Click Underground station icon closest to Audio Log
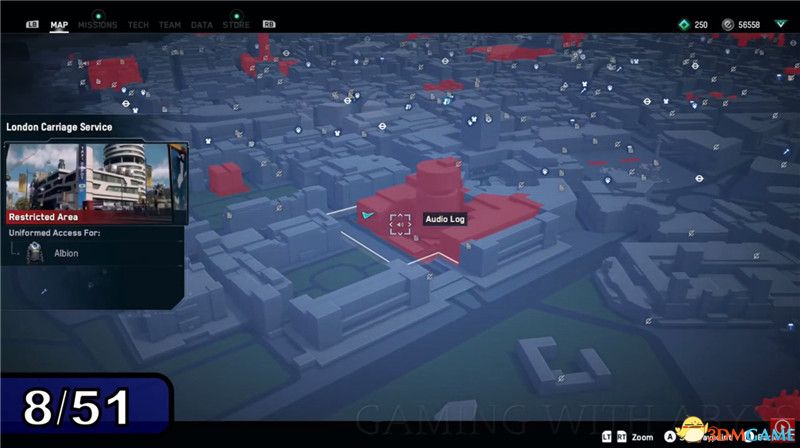 (382, 126)
